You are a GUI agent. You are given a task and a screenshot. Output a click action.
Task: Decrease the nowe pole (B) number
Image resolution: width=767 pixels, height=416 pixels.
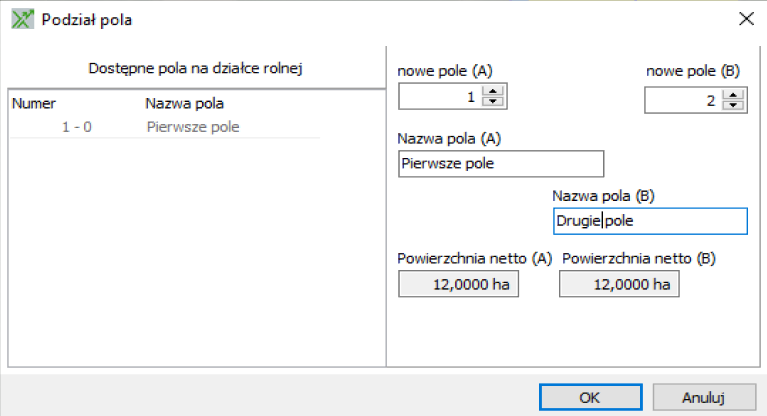click(x=733, y=105)
